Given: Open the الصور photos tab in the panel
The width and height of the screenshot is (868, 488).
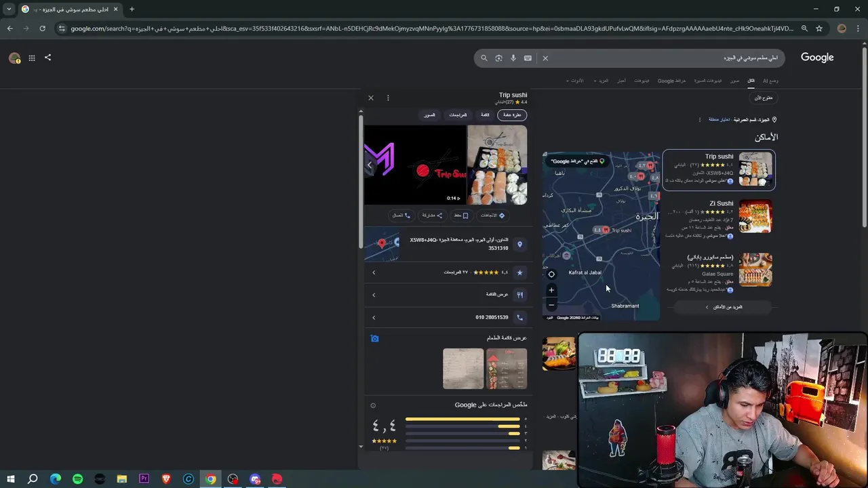Looking at the screenshot, I should pyautogui.click(x=430, y=115).
